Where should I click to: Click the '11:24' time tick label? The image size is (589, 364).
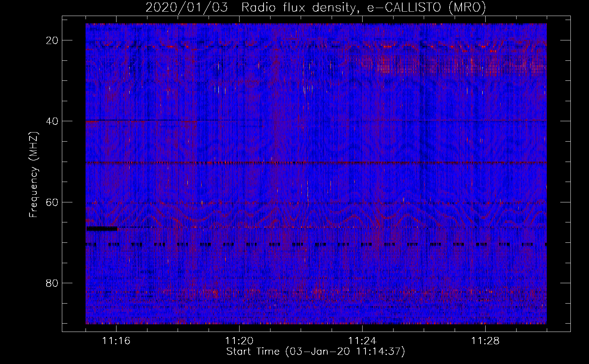(x=363, y=341)
